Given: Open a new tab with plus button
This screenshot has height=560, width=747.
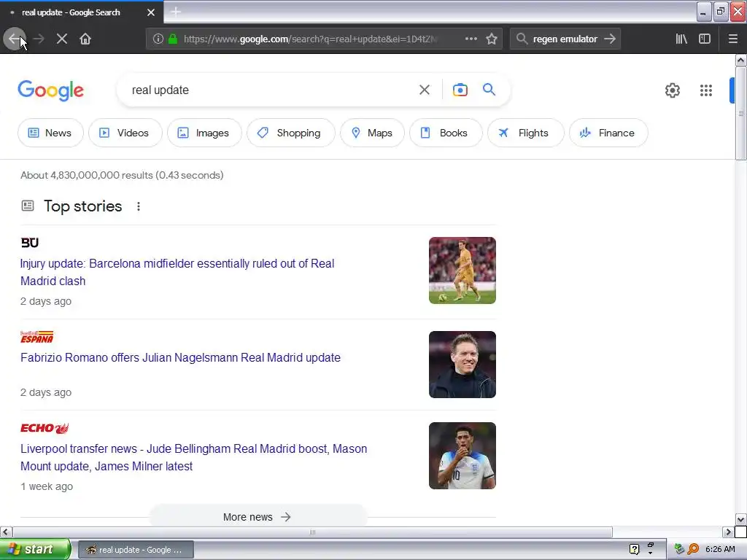Looking at the screenshot, I should [176, 12].
